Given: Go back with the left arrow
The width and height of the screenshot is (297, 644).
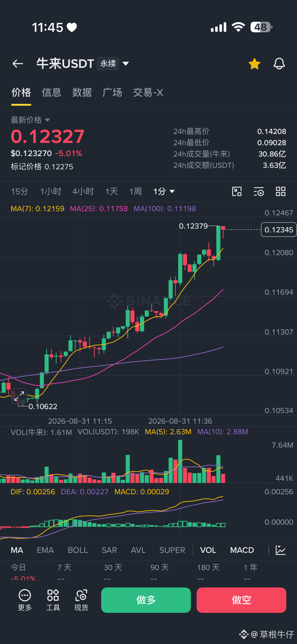Looking at the screenshot, I should (x=18, y=64).
